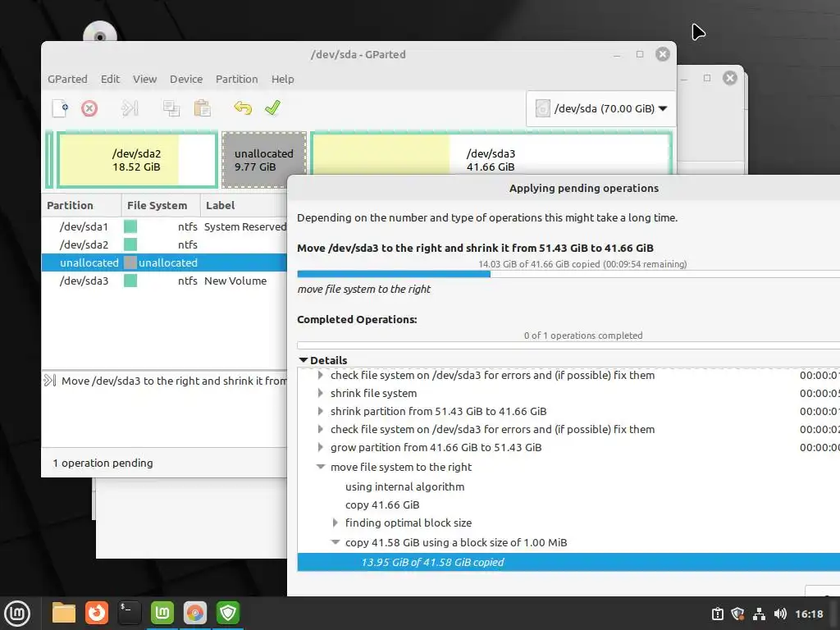Open the Files folder in the taskbar
Viewport: 840px width, 630px height.
click(64, 613)
